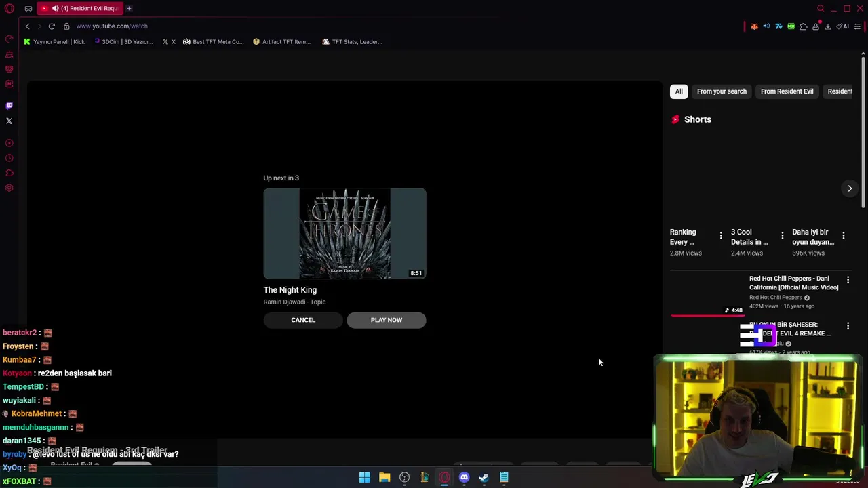868x488 pixels.
Task: Cancel the autoplay countdown
Action: (x=303, y=320)
